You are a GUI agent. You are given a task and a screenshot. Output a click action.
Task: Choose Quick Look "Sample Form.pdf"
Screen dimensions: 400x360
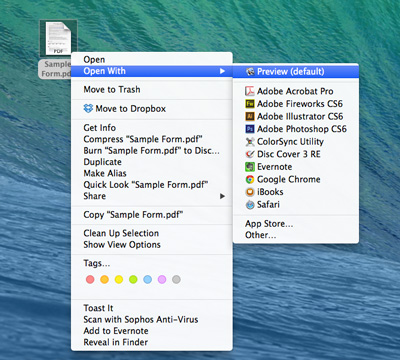[152, 185]
